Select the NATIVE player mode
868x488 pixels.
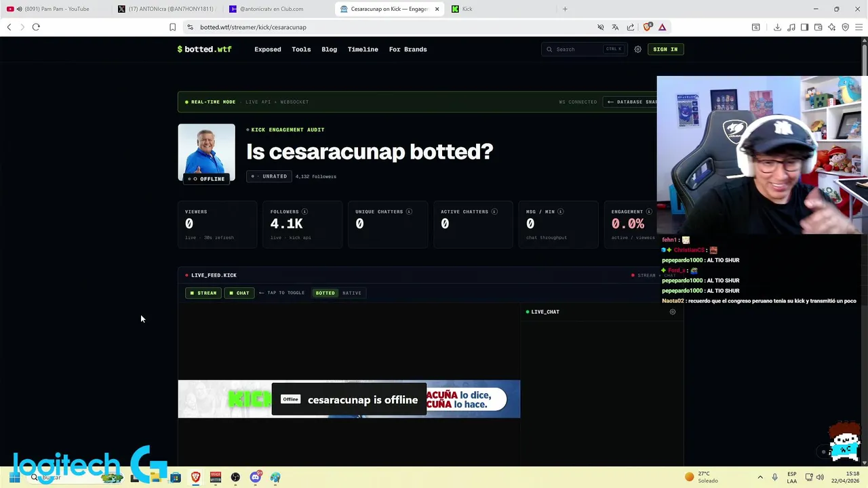[352, 293]
